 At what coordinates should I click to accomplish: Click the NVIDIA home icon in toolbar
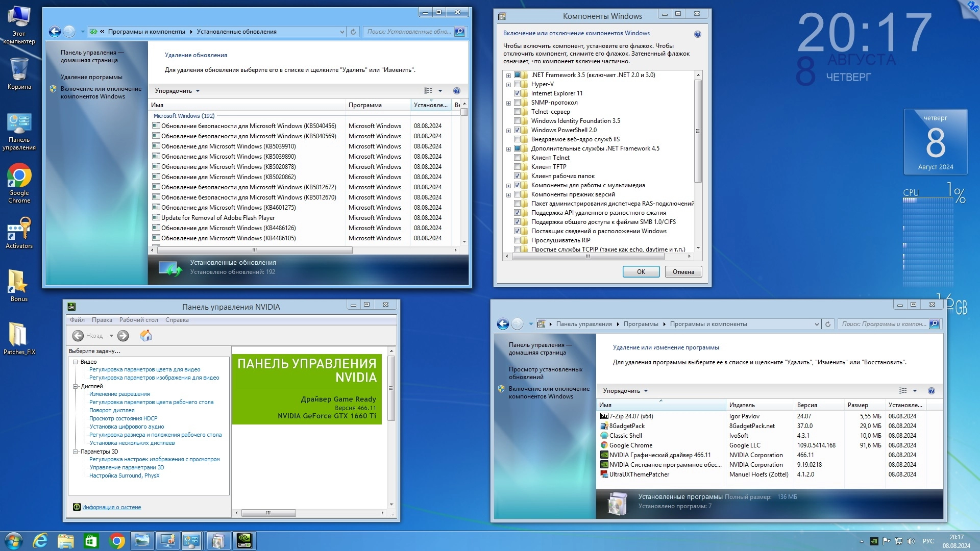click(x=146, y=336)
